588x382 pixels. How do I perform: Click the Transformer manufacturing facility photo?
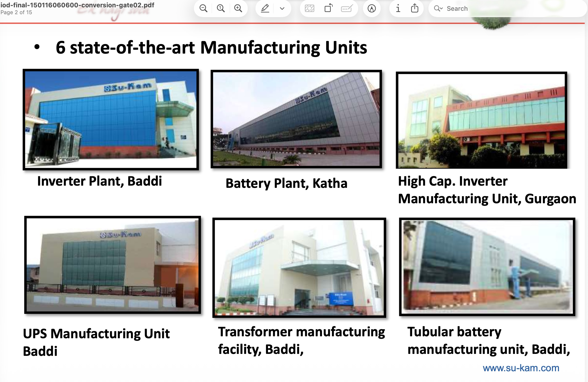pyautogui.click(x=299, y=268)
